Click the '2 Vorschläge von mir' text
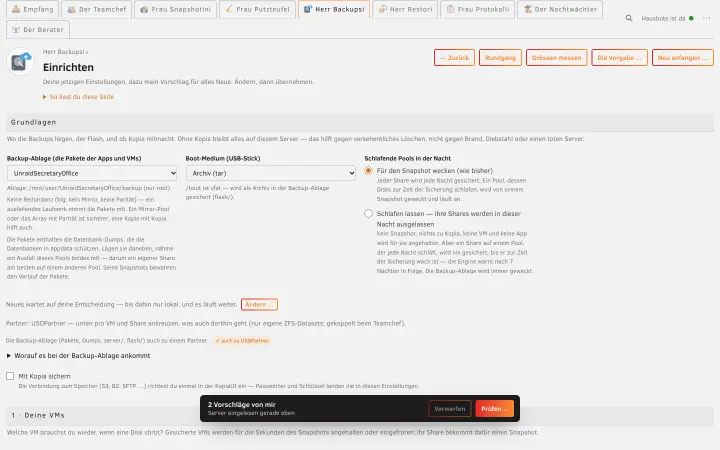720x450 pixels. pos(242,405)
